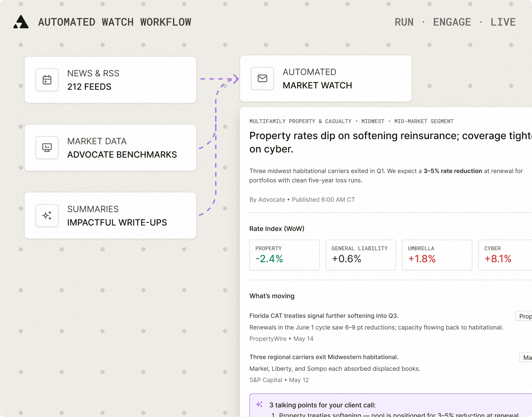The image size is (532, 417).
Task: Click the sparkle icon beside talking points
Action: pos(259,404)
